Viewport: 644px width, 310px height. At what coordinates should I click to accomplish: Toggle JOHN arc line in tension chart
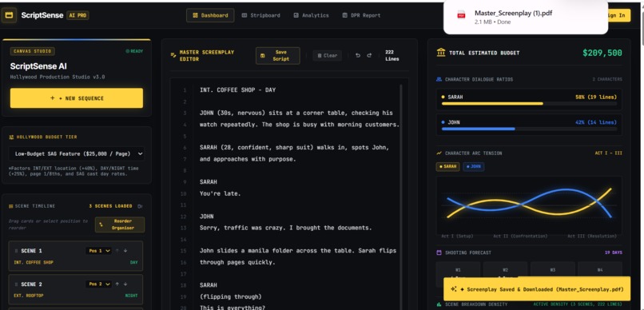click(474, 167)
